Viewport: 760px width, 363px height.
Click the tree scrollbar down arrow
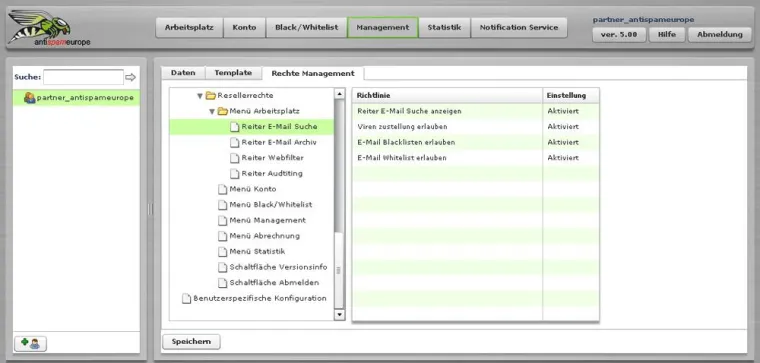click(339, 315)
